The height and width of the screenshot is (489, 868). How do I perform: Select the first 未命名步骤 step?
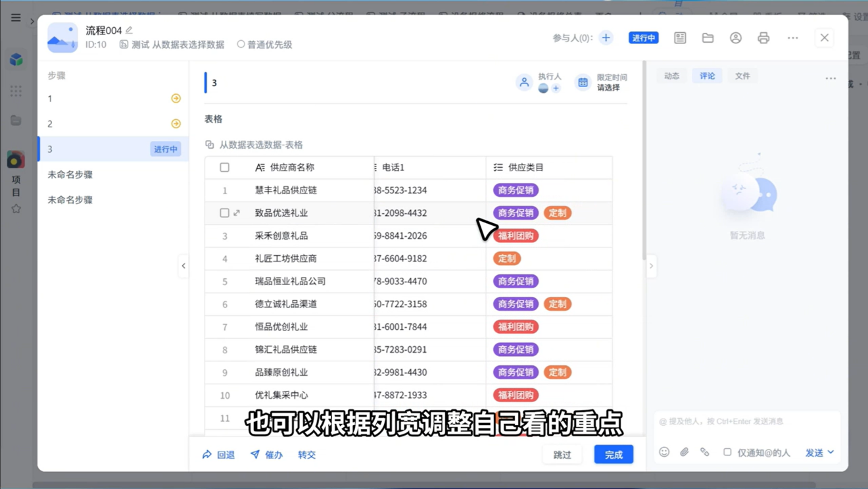(113, 174)
